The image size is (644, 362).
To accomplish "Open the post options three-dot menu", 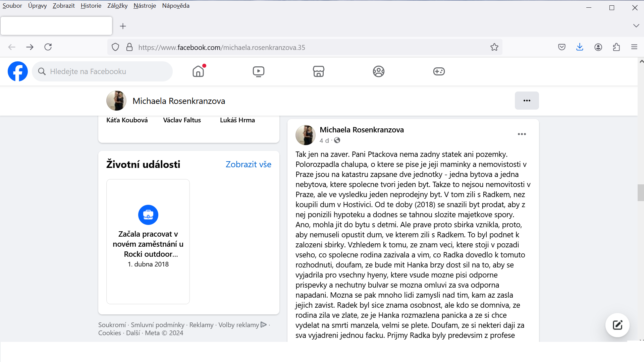I will coord(522,134).
